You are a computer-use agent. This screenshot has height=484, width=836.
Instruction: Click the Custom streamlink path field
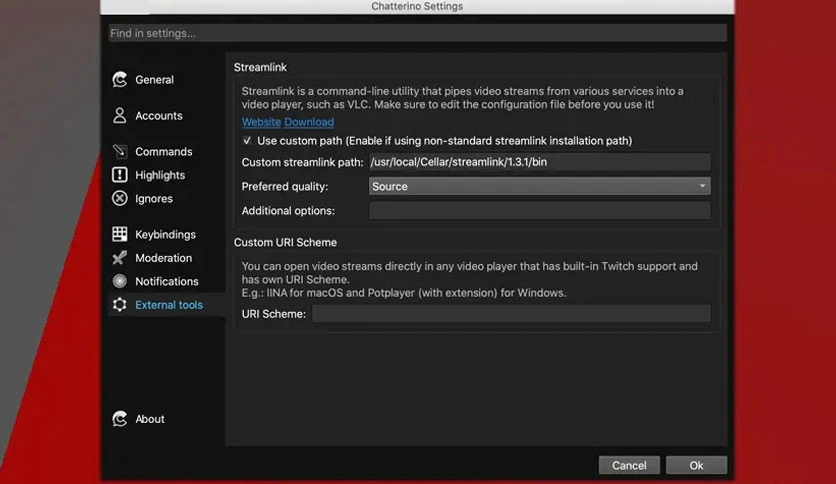(x=539, y=162)
